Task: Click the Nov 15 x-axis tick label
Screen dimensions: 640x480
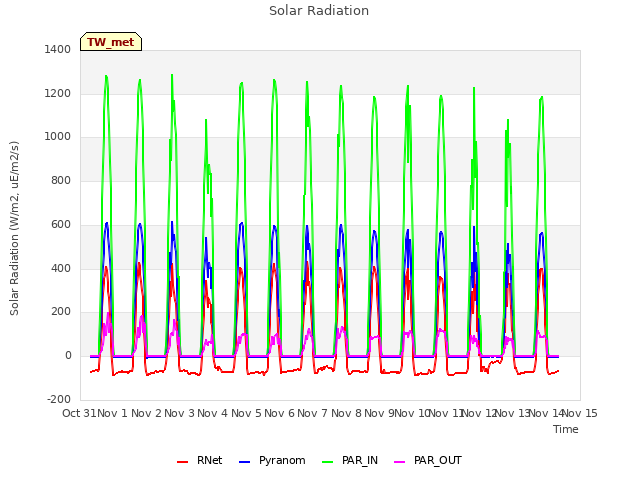Action: coord(580,413)
